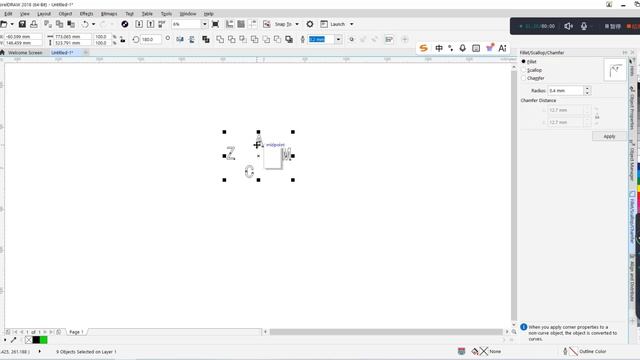Click the Trim shapes icon
This screenshot has height=360, width=640.
[231, 40]
